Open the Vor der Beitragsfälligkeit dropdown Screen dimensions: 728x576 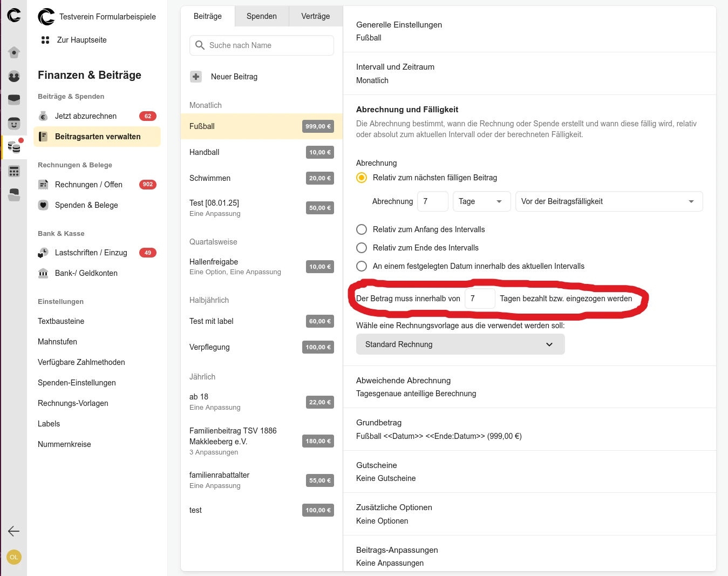(608, 201)
